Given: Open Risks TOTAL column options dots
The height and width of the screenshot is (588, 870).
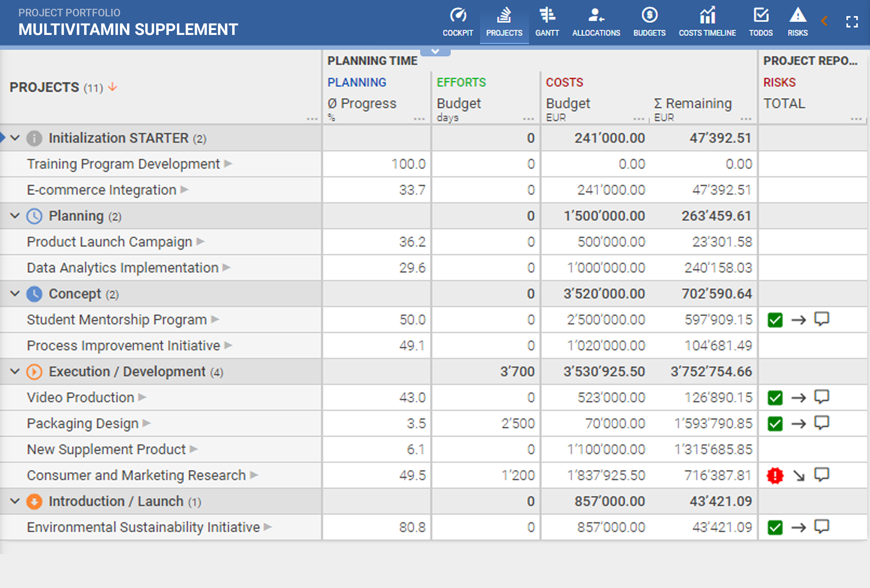Looking at the screenshot, I should (x=856, y=119).
